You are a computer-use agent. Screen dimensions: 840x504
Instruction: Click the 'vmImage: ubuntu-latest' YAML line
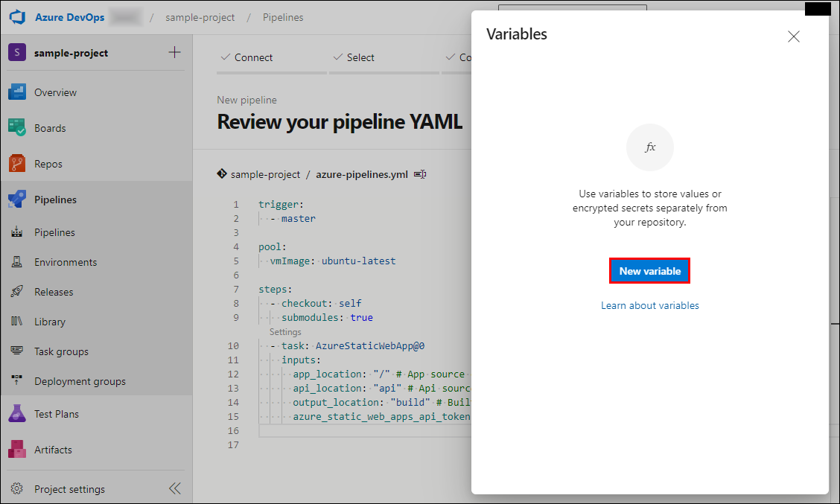333,261
